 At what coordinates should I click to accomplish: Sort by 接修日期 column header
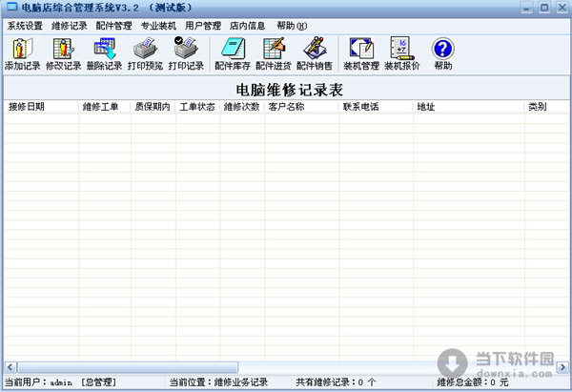pos(41,107)
